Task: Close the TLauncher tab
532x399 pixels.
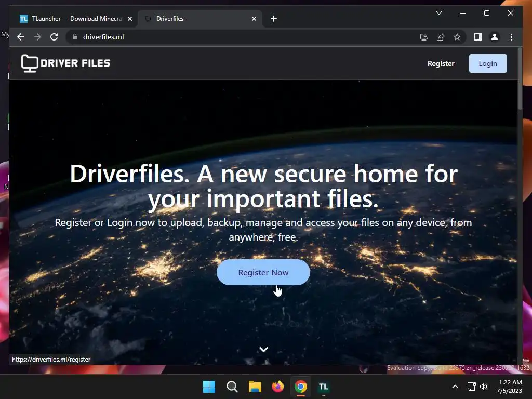Action: [129, 19]
